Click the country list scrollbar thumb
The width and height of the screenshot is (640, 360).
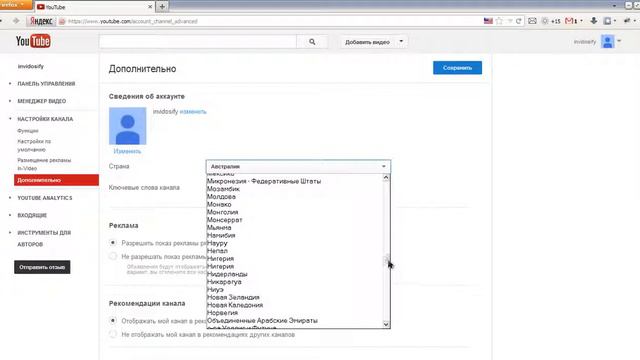pos(386,260)
